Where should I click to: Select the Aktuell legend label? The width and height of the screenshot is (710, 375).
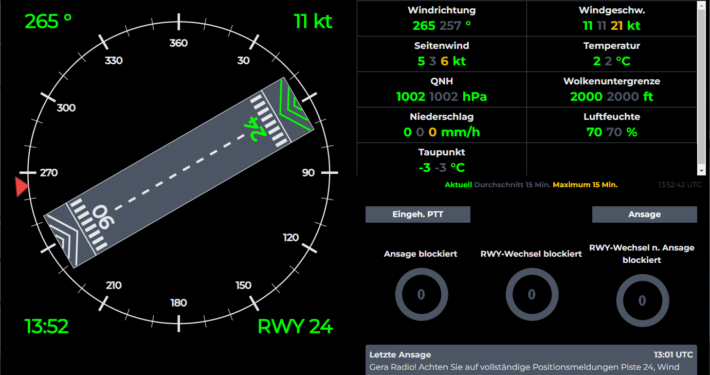tap(458, 185)
